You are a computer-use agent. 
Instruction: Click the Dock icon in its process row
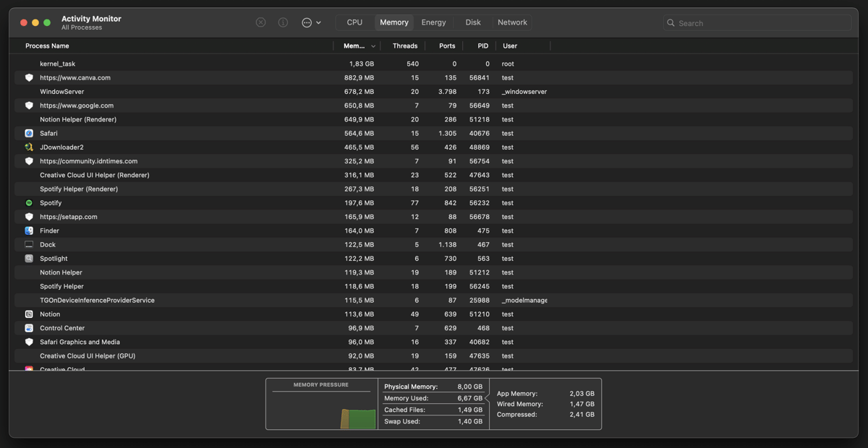[x=29, y=244]
